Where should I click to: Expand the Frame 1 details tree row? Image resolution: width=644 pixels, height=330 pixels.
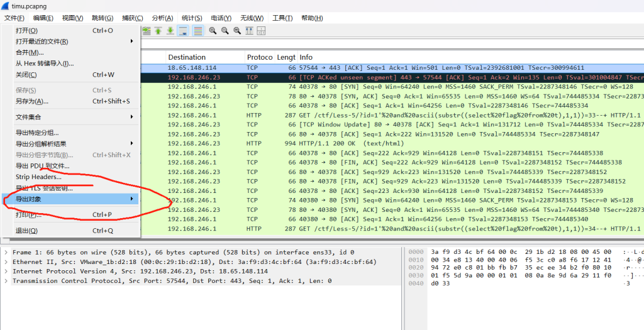coord(6,251)
